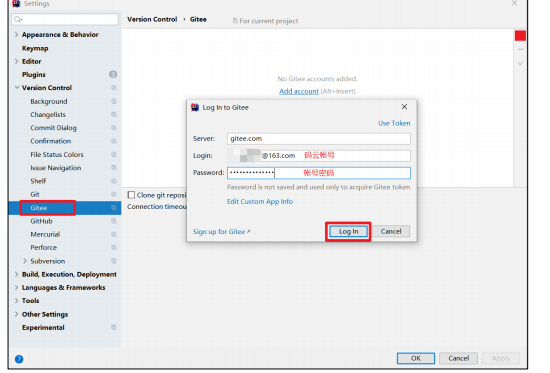Click the add account plus icon

(521, 36)
